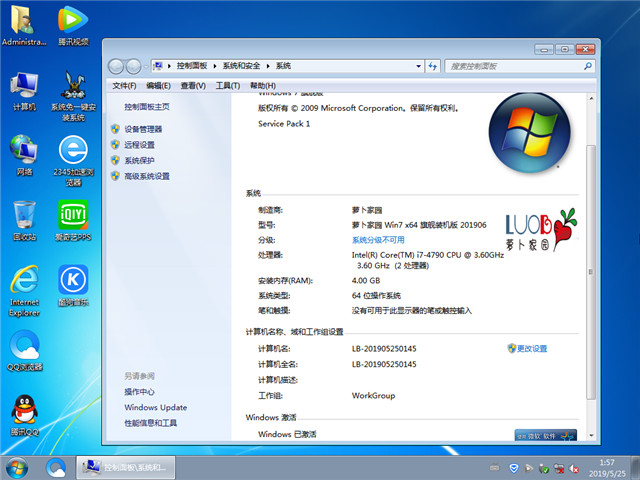
Task: Expand the arrow before 控制面板 breadcrumb
Action: click(x=169, y=66)
